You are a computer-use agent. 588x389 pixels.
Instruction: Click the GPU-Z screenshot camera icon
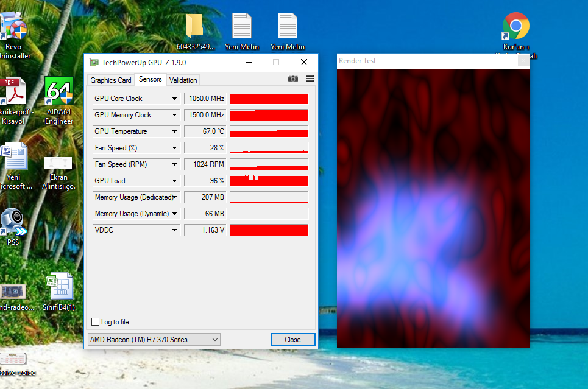click(x=293, y=79)
